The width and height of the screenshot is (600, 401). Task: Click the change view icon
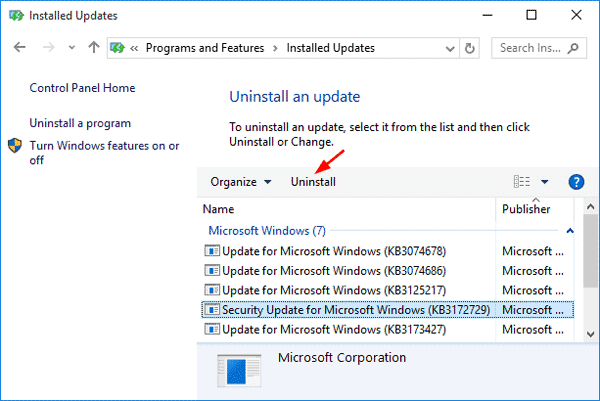521,182
